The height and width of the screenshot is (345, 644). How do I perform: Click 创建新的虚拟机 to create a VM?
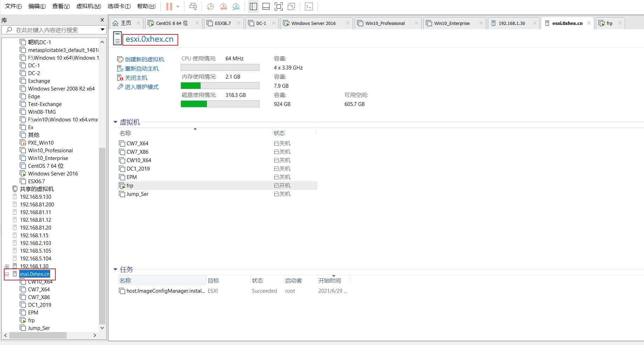[144, 59]
